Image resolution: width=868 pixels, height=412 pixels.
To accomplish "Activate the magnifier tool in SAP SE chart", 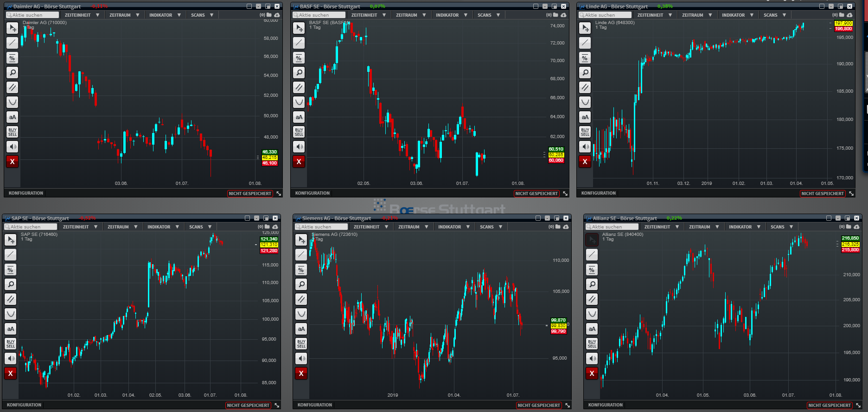I will [11, 284].
